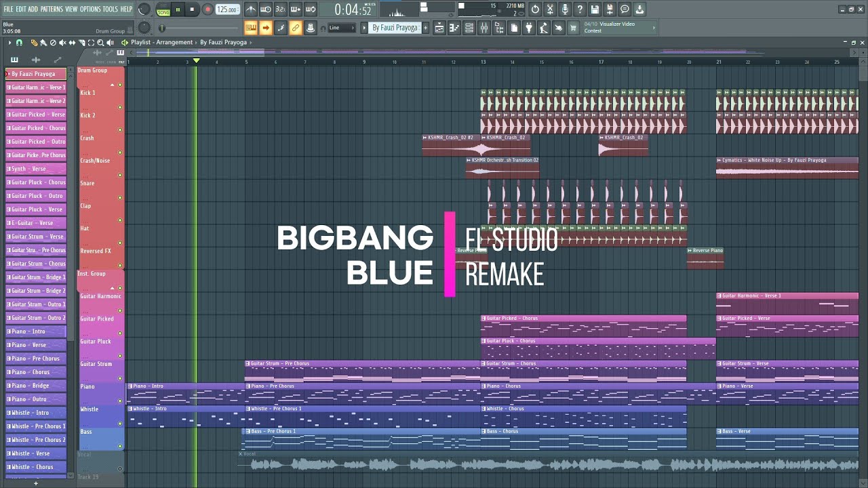The width and height of the screenshot is (868, 488).
Task: Open the Playlist view icon
Action: 439,28
